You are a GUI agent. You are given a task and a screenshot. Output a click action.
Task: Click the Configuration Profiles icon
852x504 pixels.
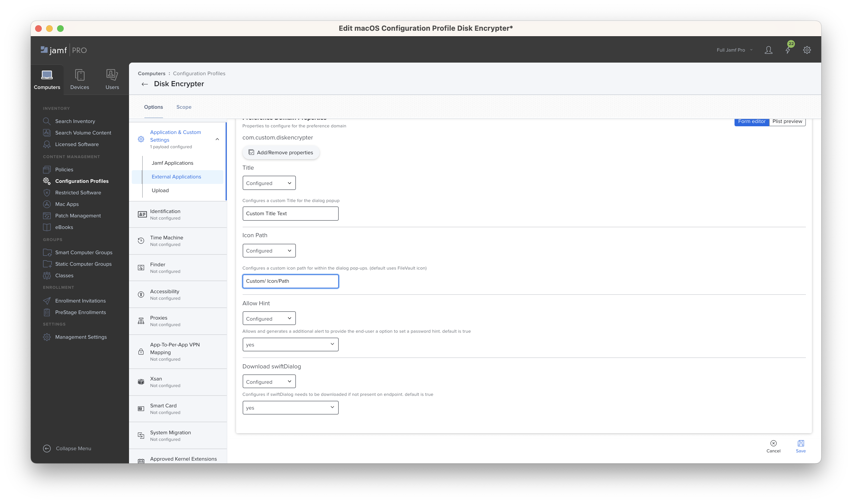coord(47,181)
